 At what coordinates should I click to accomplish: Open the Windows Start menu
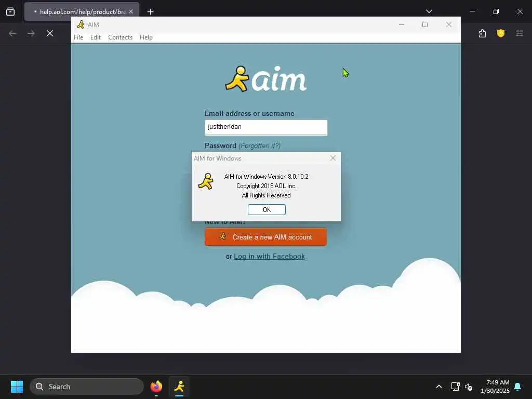coord(17,387)
